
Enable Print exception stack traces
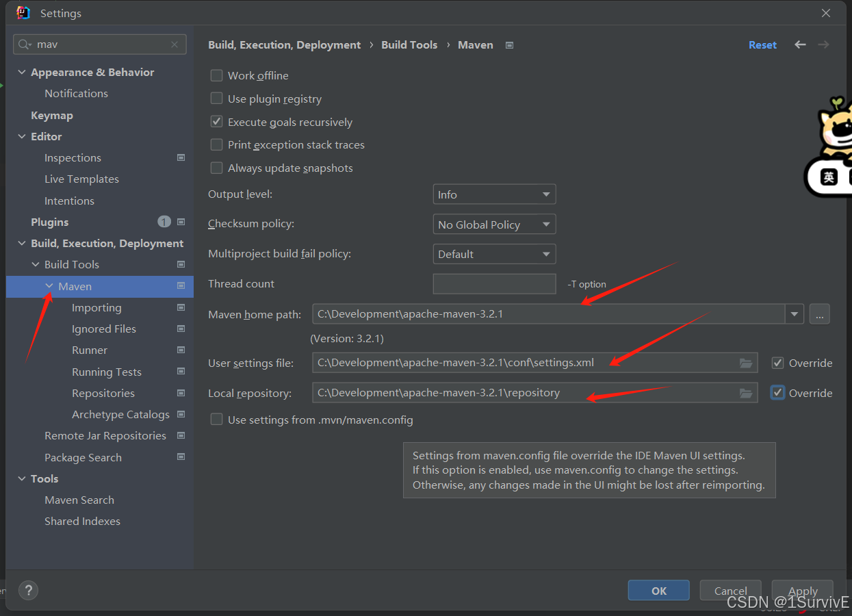pos(216,144)
